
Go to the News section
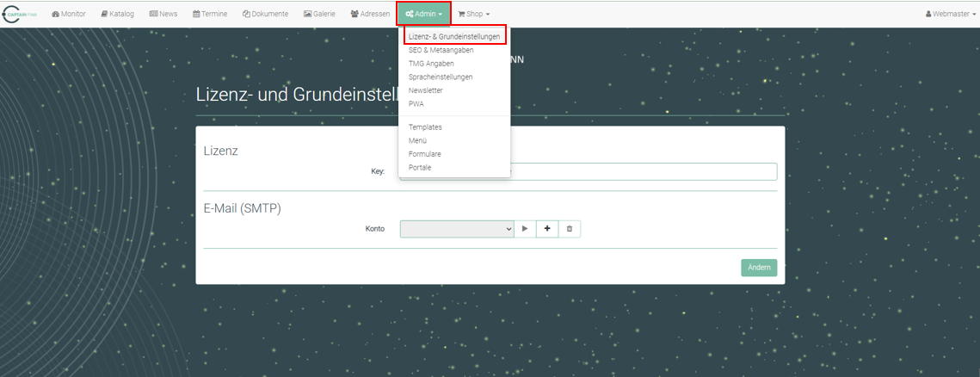click(x=163, y=14)
